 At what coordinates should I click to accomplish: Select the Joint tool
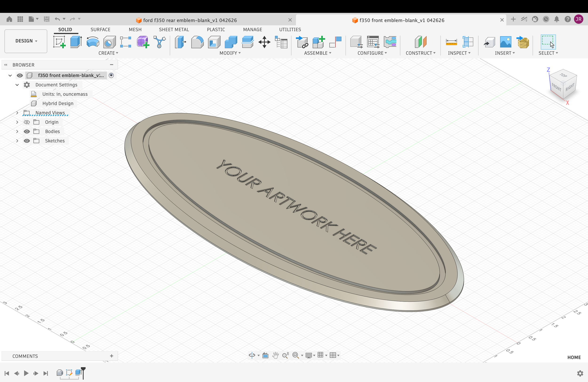tap(335, 42)
